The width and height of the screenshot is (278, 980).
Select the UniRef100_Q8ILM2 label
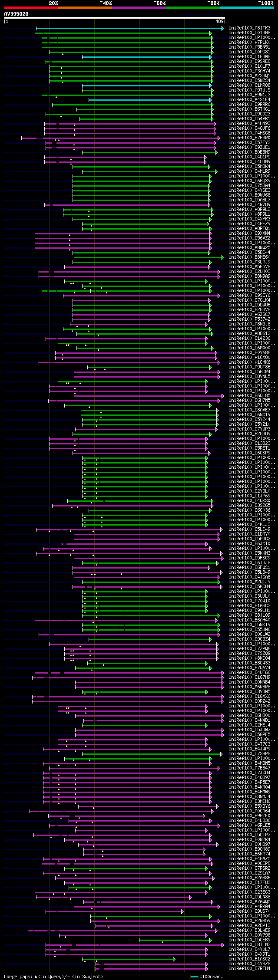pyautogui.click(x=249, y=945)
